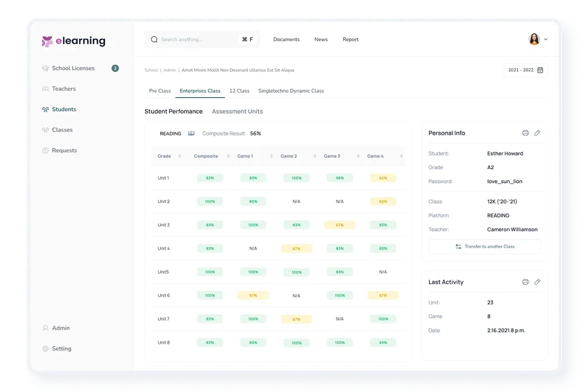Expand the user profile menu chevron
Screen dimensions: 588x392
coord(546,40)
